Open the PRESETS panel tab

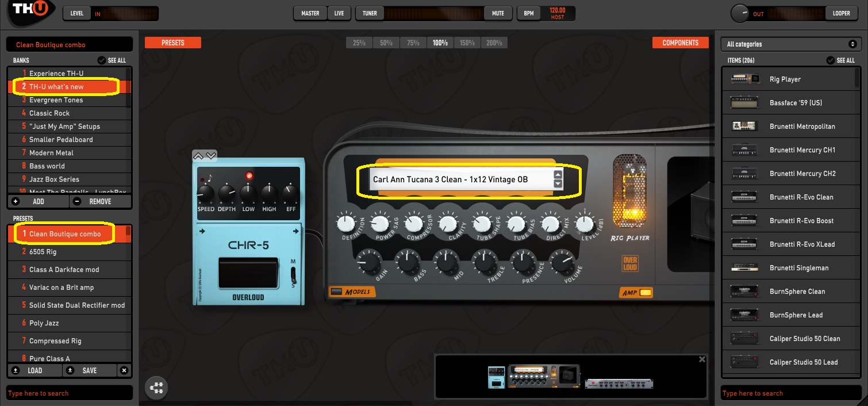[x=173, y=43]
